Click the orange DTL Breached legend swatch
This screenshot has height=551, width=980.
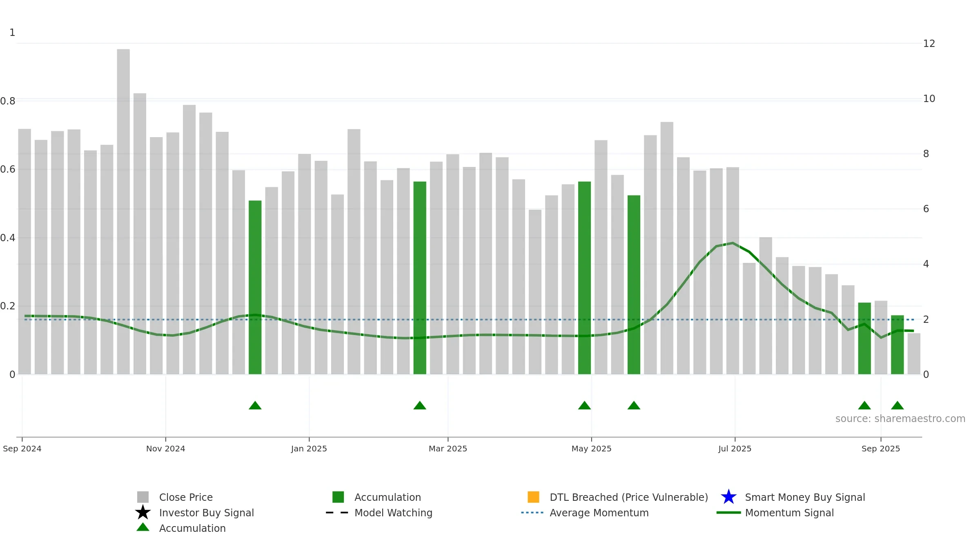point(533,497)
